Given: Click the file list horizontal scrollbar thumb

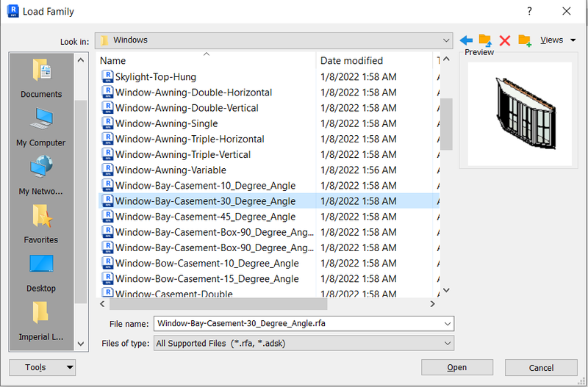Looking at the screenshot, I should pyautogui.click(x=218, y=304).
